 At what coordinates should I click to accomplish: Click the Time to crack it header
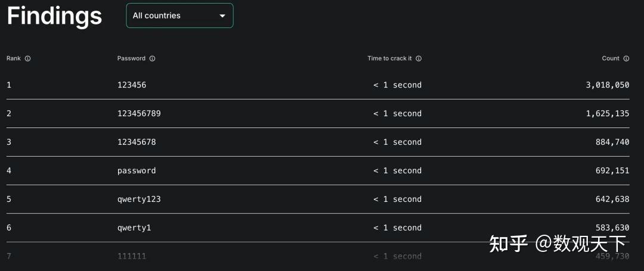coord(390,58)
